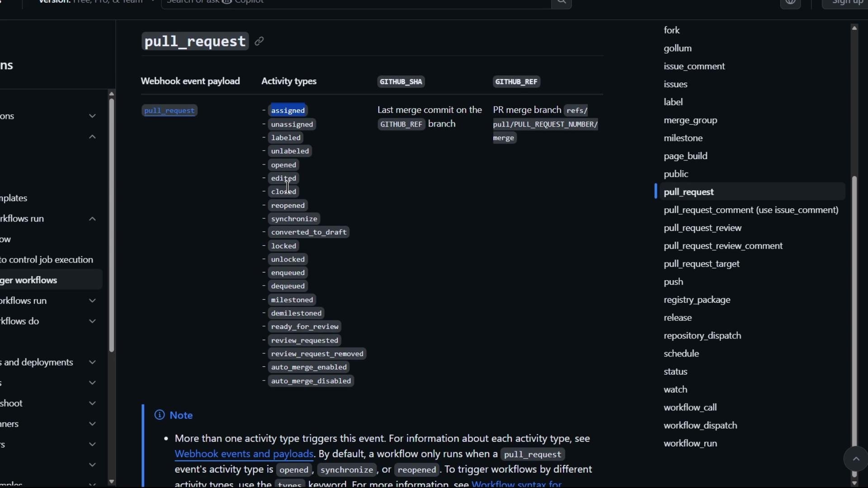Click right scrollbar up arrow
868x488 pixels.
tap(854, 28)
